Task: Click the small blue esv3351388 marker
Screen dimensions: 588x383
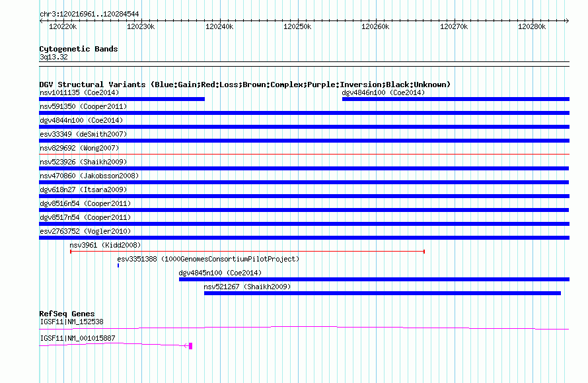Action: click(118, 265)
